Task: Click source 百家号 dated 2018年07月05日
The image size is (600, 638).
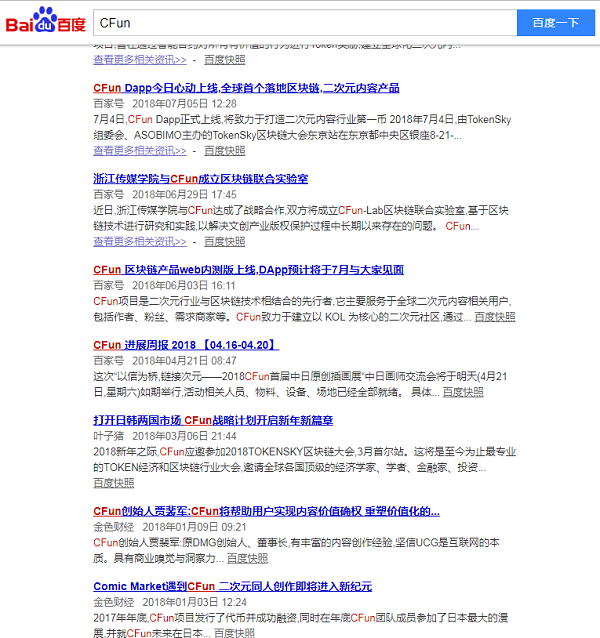Action: click(109, 104)
